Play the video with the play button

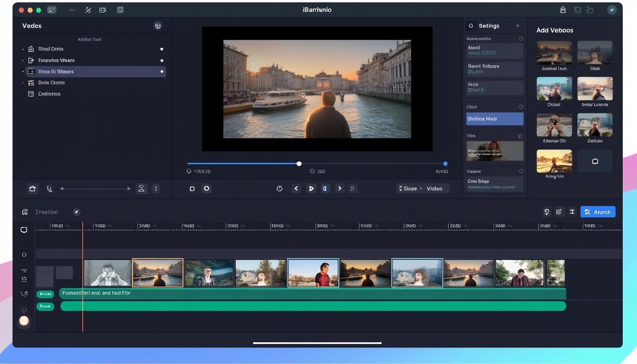point(311,189)
